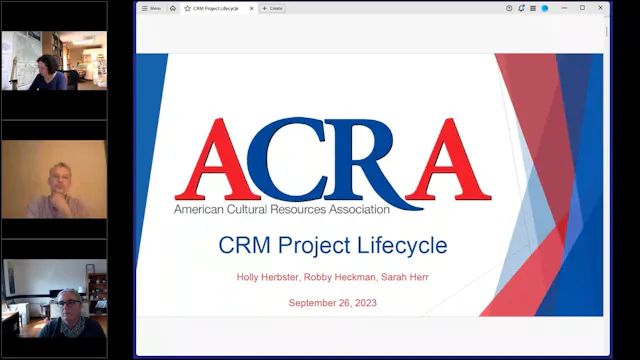Viewport: 640px width, 360px height.
Task: Close the CRM Project Lifecycle tab
Action: [x=251, y=8]
